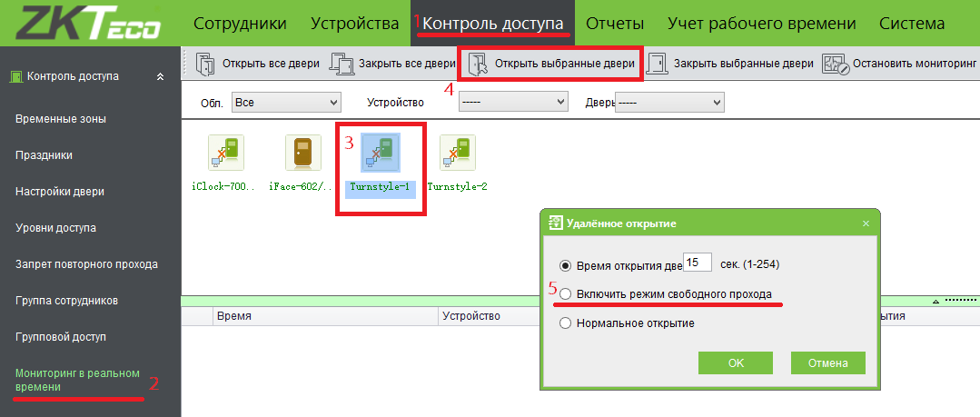Open Праздники in sidebar
Screen dimensions: 980x417
coord(44,155)
